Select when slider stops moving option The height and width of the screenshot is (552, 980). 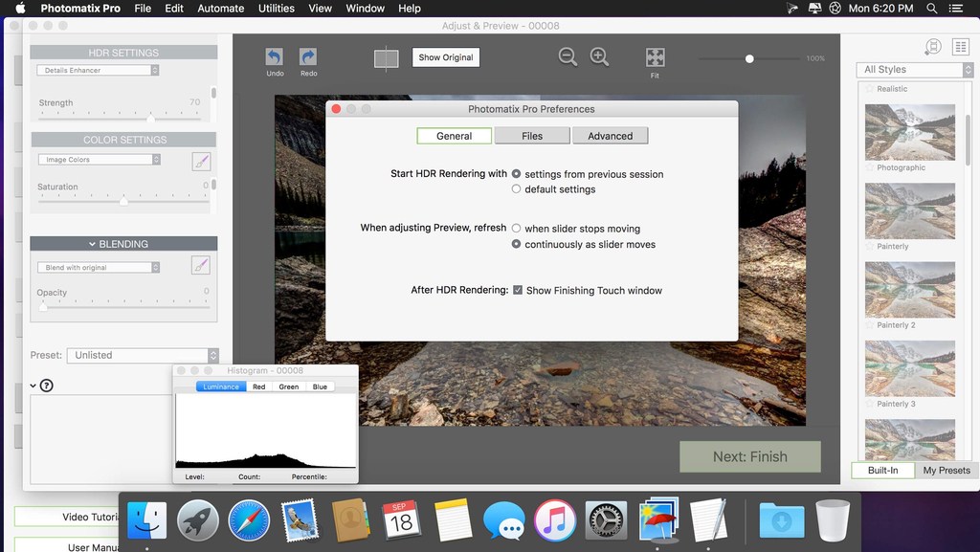coord(517,229)
